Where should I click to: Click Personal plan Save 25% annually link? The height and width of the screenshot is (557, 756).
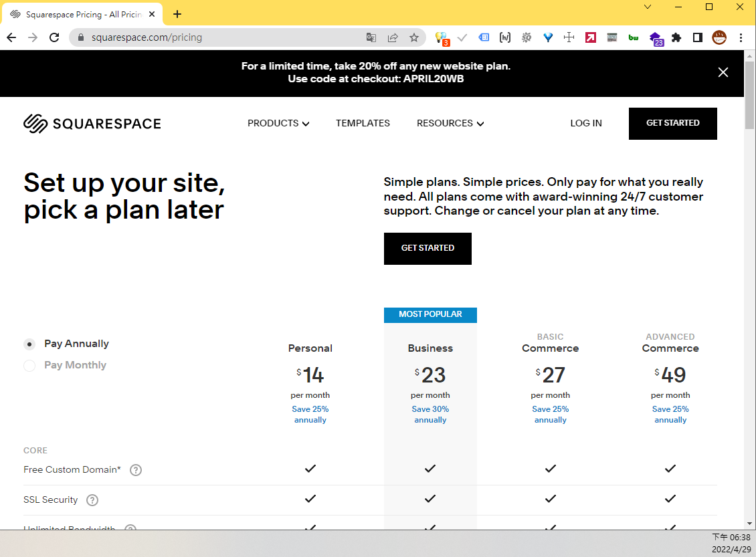(x=310, y=415)
